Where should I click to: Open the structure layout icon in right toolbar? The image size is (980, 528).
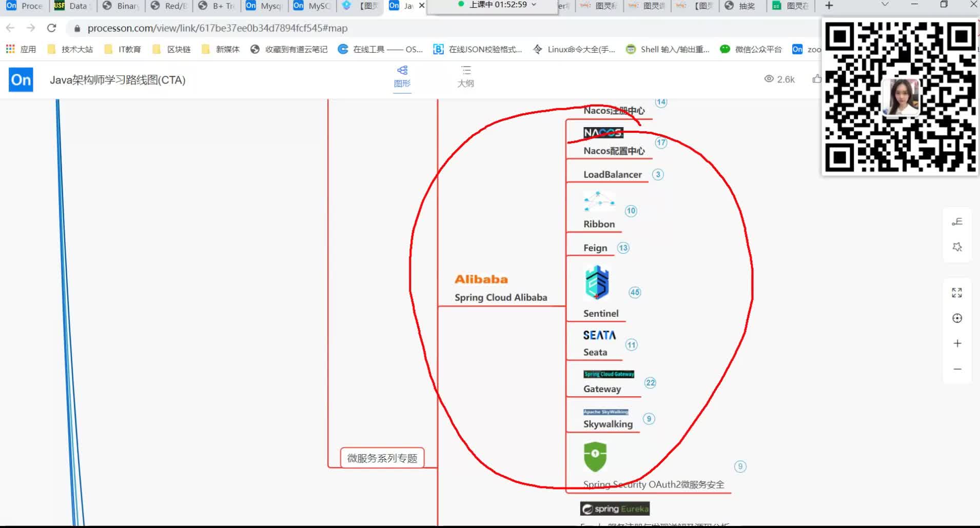[x=957, y=221]
